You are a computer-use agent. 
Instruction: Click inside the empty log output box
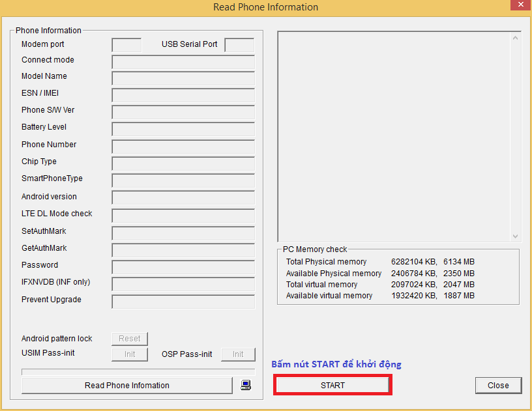click(x=394, y=137)
